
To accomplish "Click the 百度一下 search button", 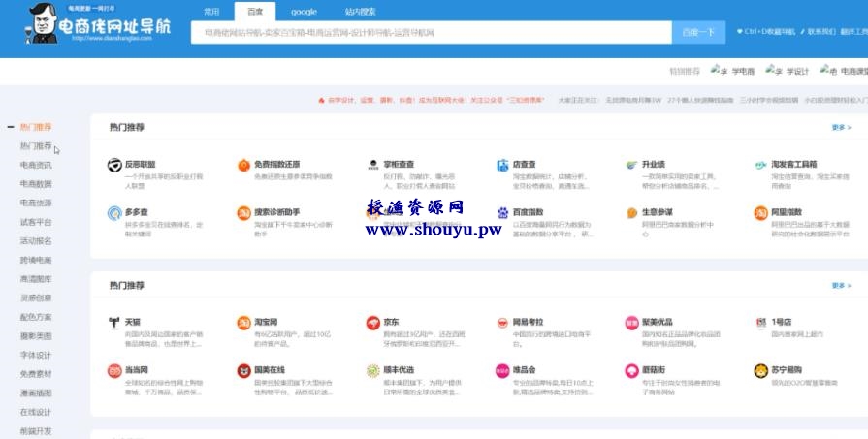I will (698, 33).
